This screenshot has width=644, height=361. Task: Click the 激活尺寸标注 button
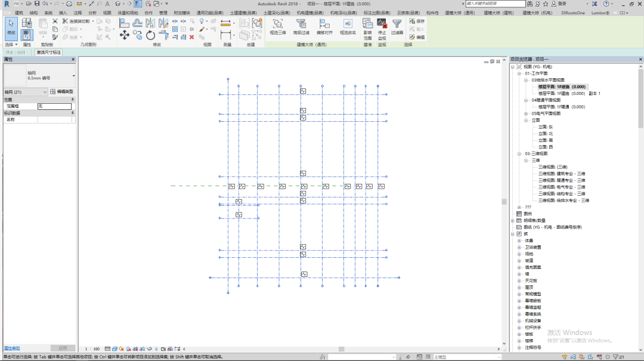pos(48,53)
